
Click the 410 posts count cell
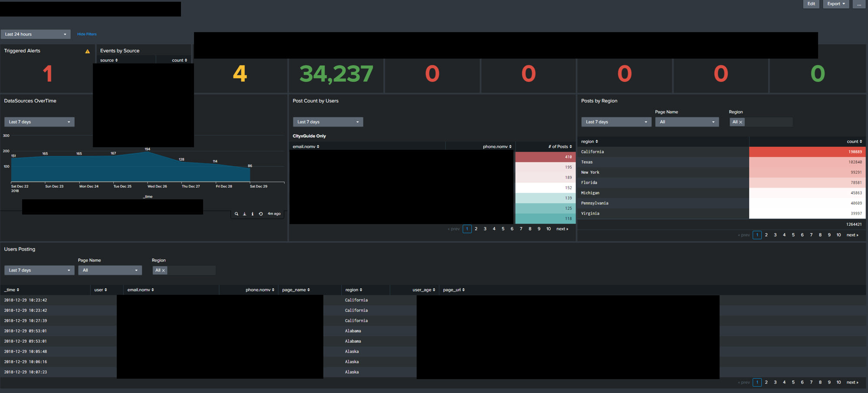pos(545,157)
